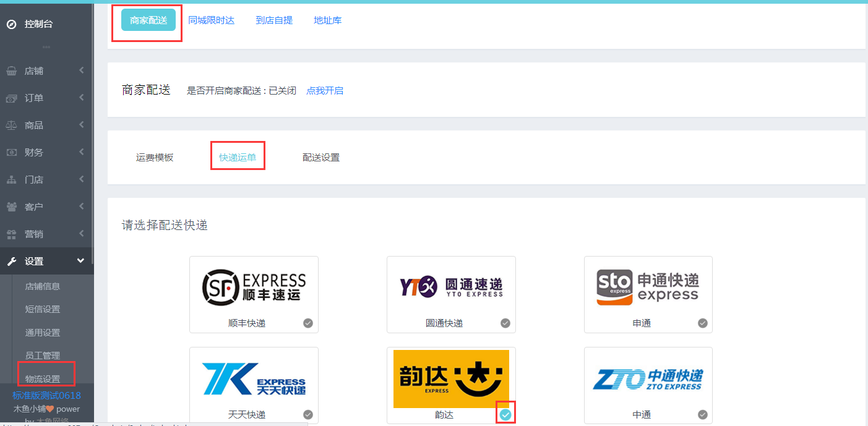Click the 店铺 shop basket icon
This screenshot has height=426, width=868.
tap(11, 71)
